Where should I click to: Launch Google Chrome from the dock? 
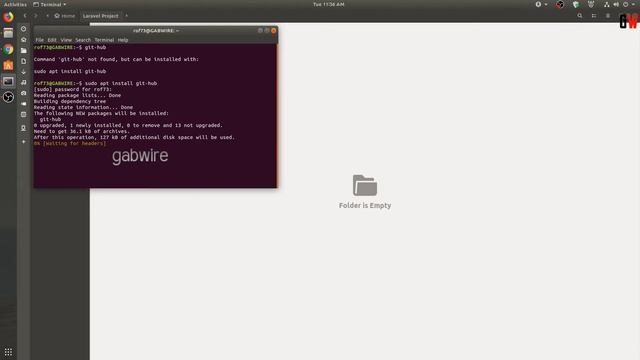(8, 49)
